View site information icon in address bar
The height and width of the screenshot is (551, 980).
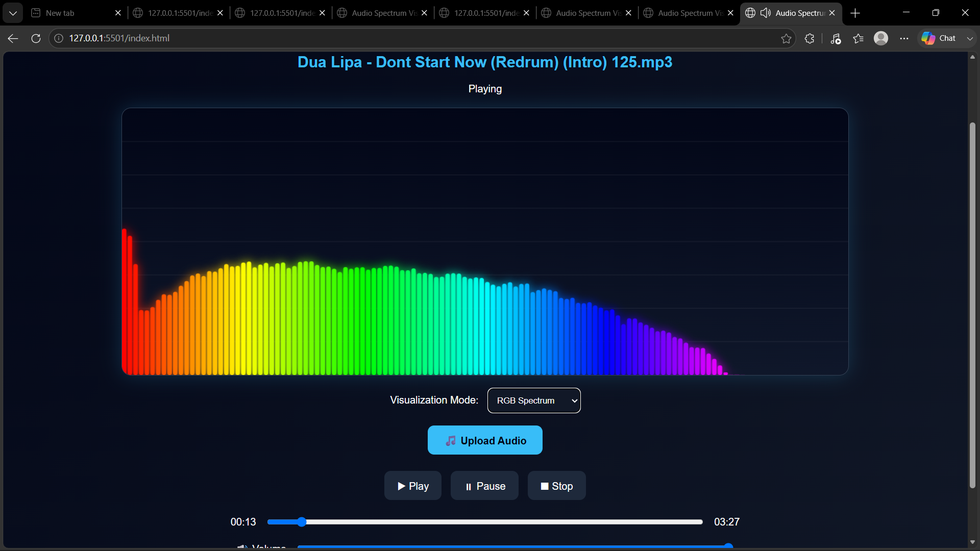59,38
